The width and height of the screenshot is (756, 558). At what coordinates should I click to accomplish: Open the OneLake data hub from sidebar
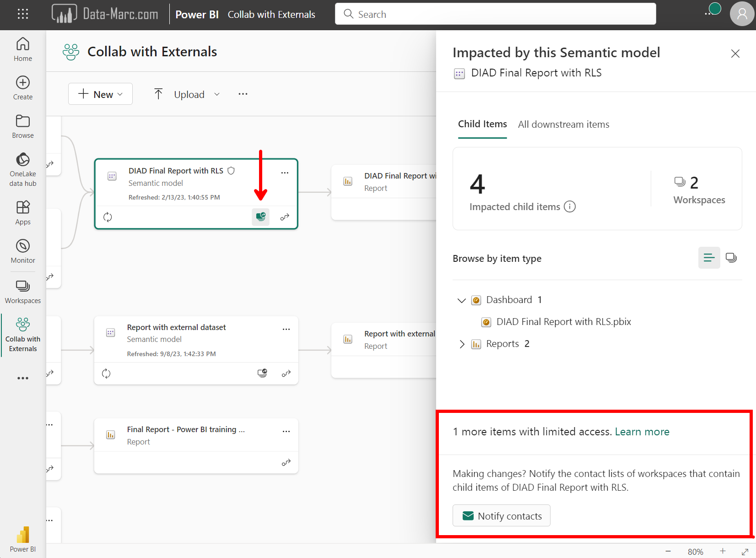coord(22,168)
